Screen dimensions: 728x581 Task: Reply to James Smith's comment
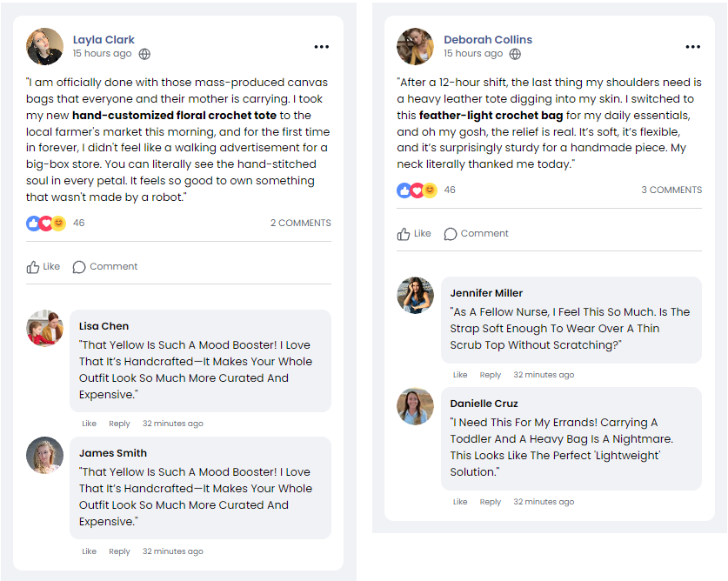(119, 551)
